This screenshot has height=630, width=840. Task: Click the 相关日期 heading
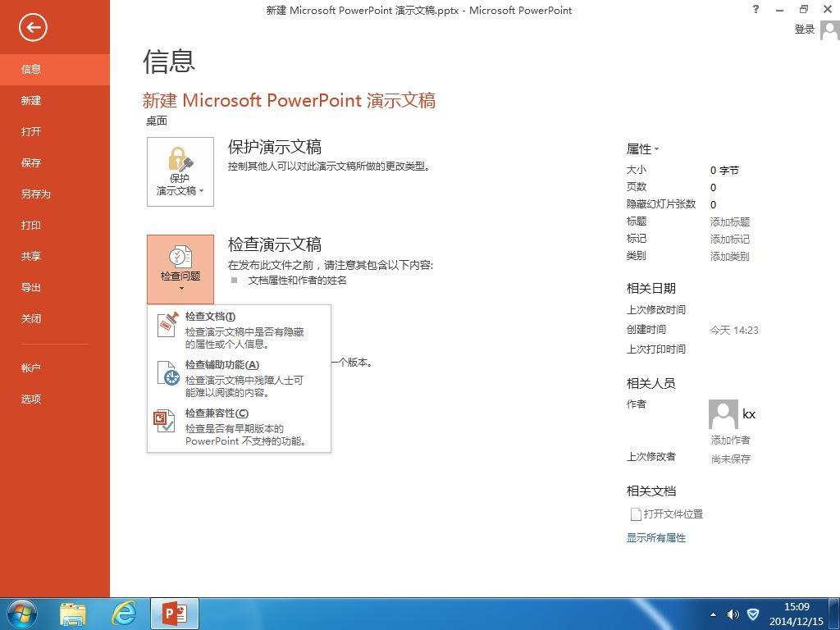651,288
